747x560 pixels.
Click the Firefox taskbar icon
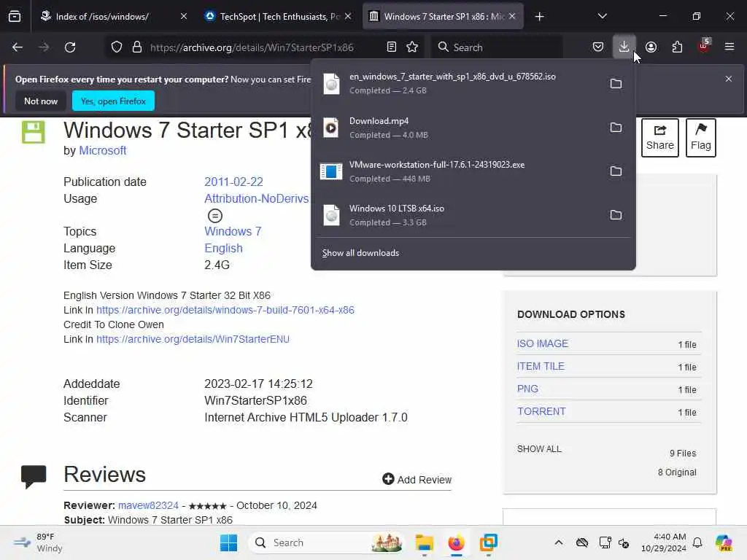click(x=457, y=542)
